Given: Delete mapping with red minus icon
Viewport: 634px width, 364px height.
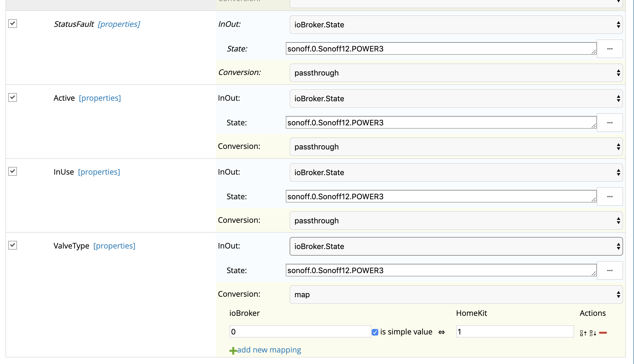Looking at the screenshot, I should [x=603, y=333].
